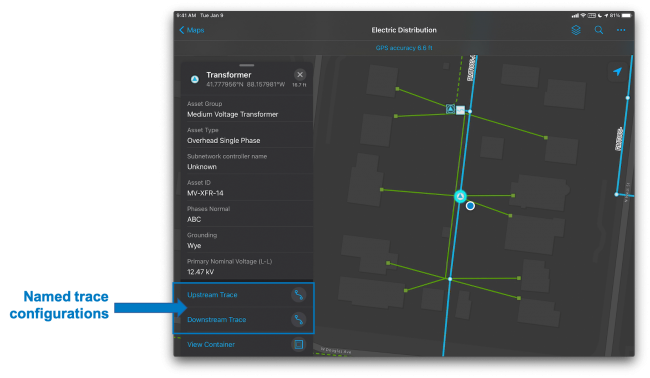650x378 pixels.
Task: Tap the Wi-Fi status icon
Action: 583,15
